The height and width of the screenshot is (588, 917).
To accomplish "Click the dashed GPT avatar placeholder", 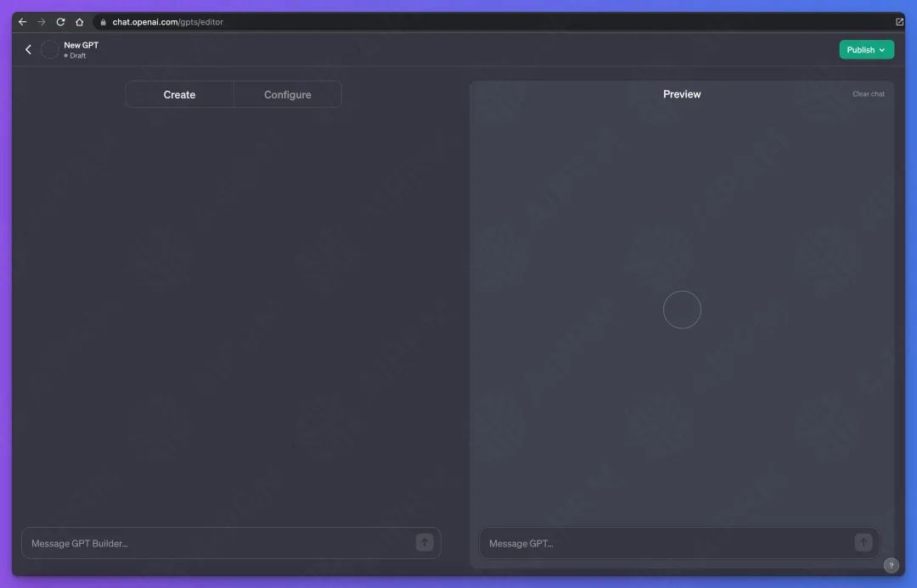I will (x=50, y=50).
